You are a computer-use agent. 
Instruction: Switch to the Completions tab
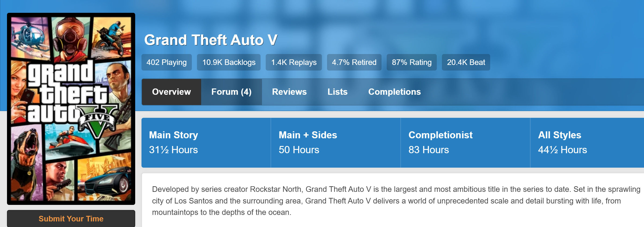click(394, 92)
